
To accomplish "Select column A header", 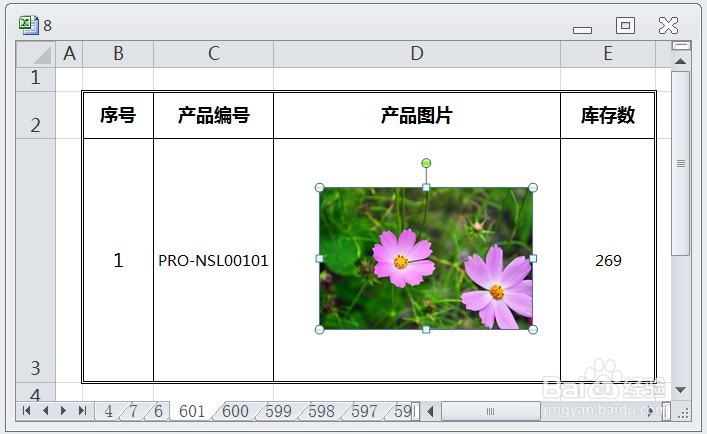I will click(x=69, y=54).
